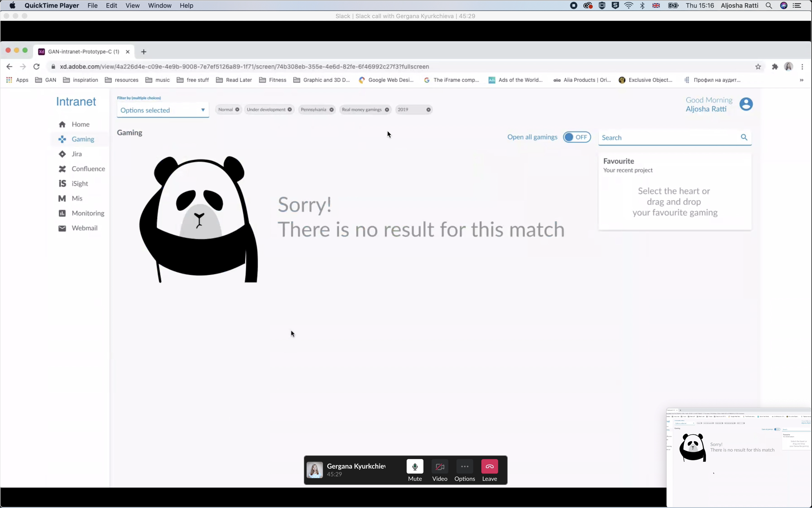
Task: Remove the Pennsylvania filter chip
Action: click(x=331, y=110)
